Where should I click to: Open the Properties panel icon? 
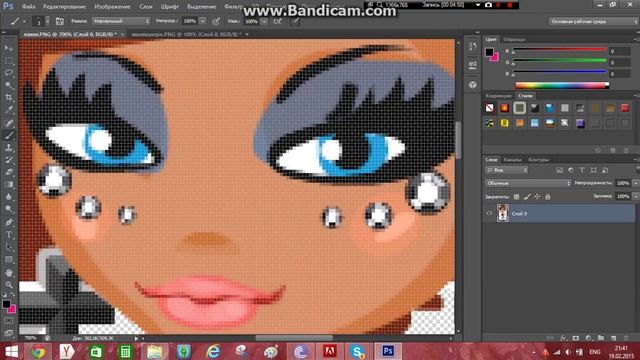click(473, 65)
